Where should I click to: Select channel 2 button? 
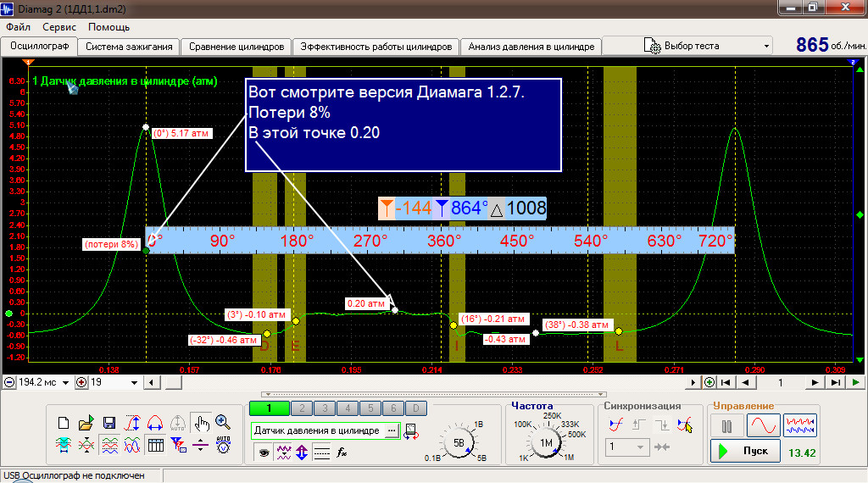(x=302, y=408)
